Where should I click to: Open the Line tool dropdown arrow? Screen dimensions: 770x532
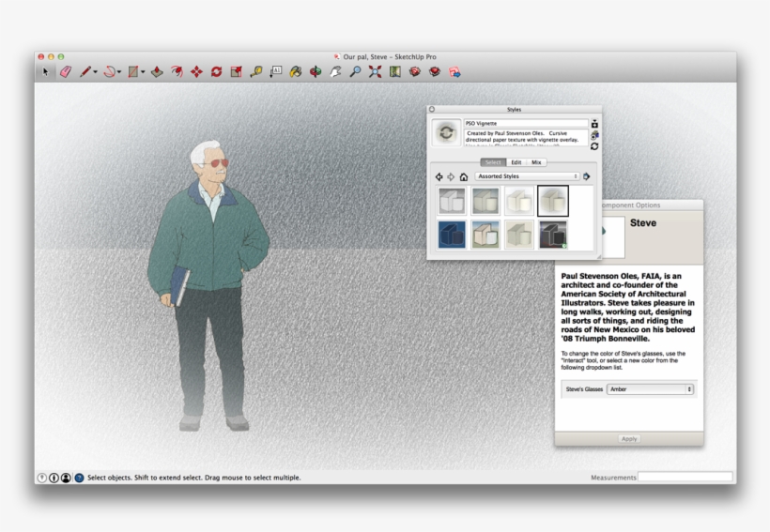click(x=95, y=72)
